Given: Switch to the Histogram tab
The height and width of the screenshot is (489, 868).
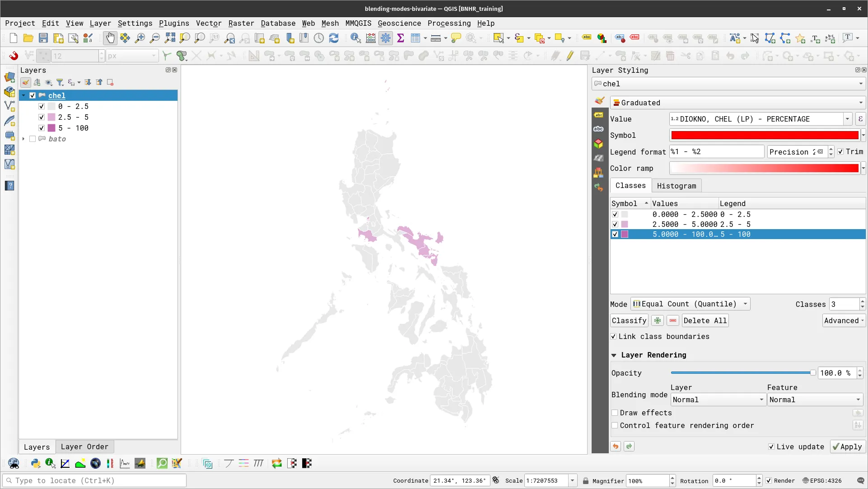Looking at the screenshot, I should [677, 186].
